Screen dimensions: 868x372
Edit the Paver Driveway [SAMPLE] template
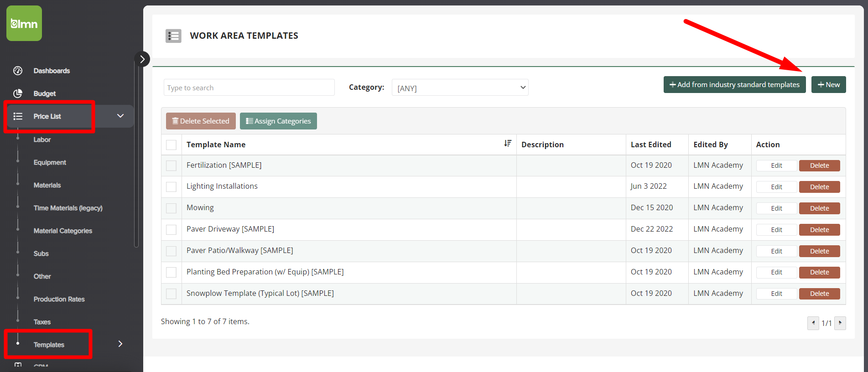(776, 230)
